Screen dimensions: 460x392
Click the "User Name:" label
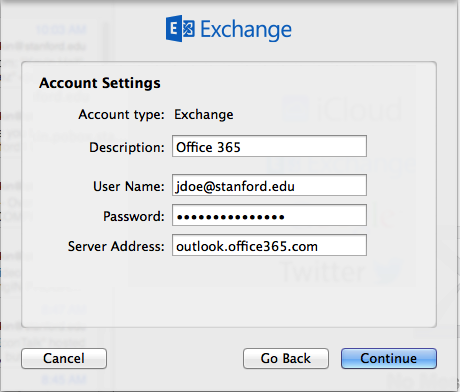pyautogui.click(x=129, y=186)
